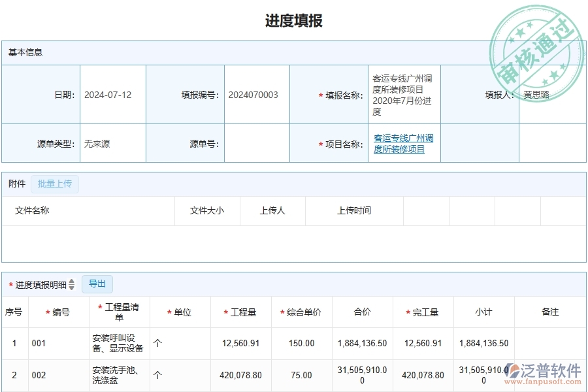
Task: Open the 客运专线广州调度所装修项目 project link
Action: click(403, 143)
